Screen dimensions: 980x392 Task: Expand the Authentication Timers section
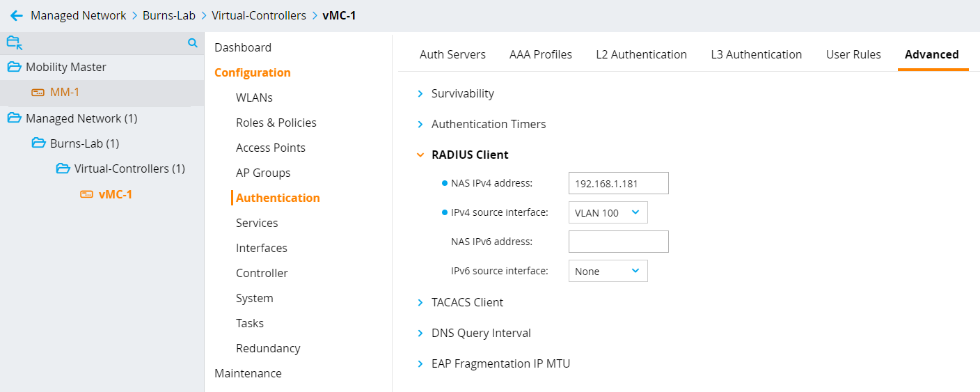click(420, 124)
